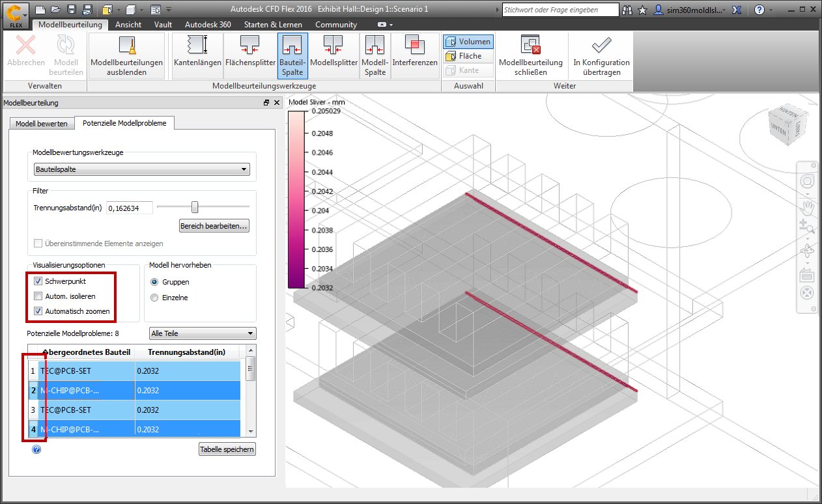Screen dimensions: 822x504
Task: Switch to Potenzielle Modellprobleme tab
Action: coord(124,123)
